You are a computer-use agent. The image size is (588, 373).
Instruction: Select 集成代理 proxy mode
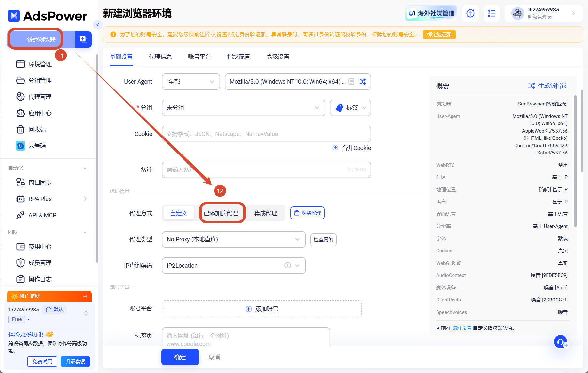click(x=265, y=213)
